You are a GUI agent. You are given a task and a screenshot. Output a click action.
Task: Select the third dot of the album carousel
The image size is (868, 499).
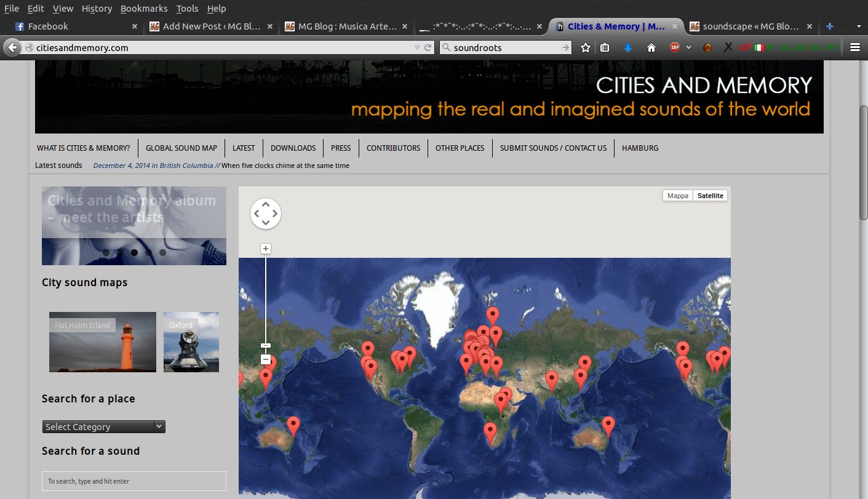[135, 252]
